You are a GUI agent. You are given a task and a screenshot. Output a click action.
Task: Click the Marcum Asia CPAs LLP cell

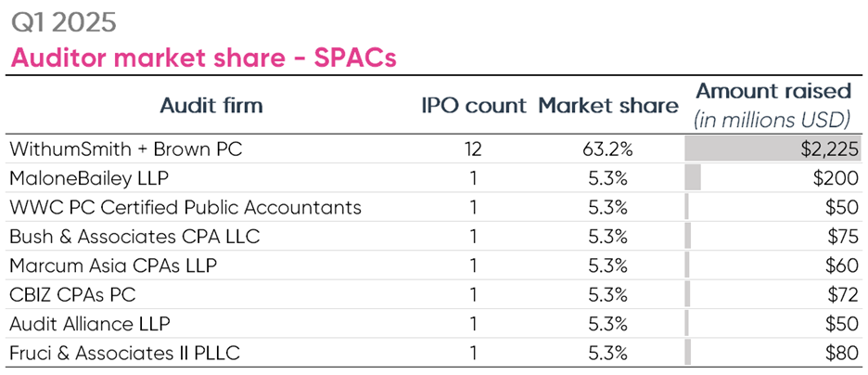click(112, 265)
